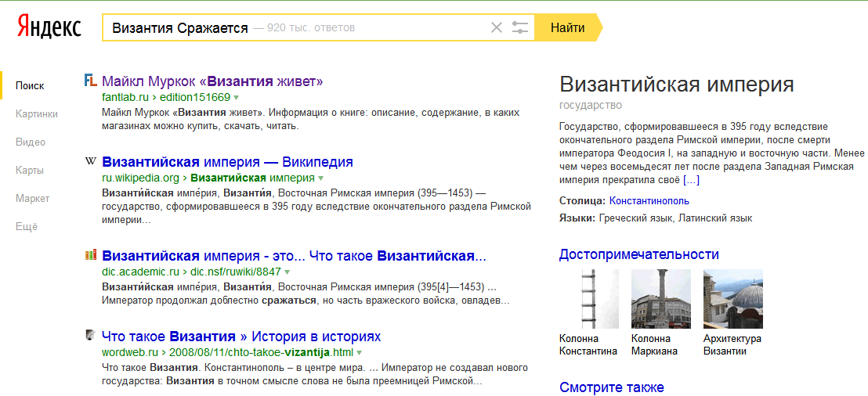The height and width of the screenshot is (396, 868).
Task: Click Колонна Маркиана caption text
Action: (654, 345)
